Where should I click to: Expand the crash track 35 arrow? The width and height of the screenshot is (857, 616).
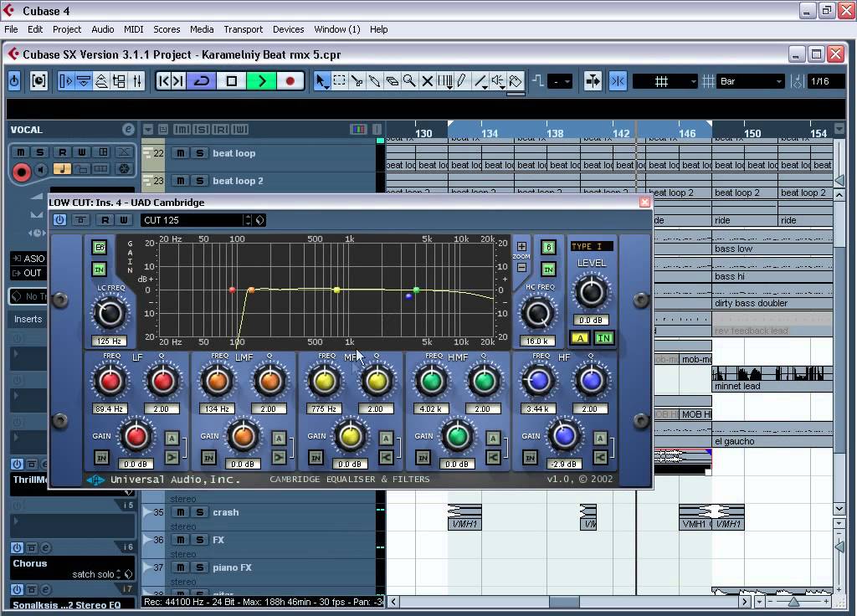tap(146, 511)
